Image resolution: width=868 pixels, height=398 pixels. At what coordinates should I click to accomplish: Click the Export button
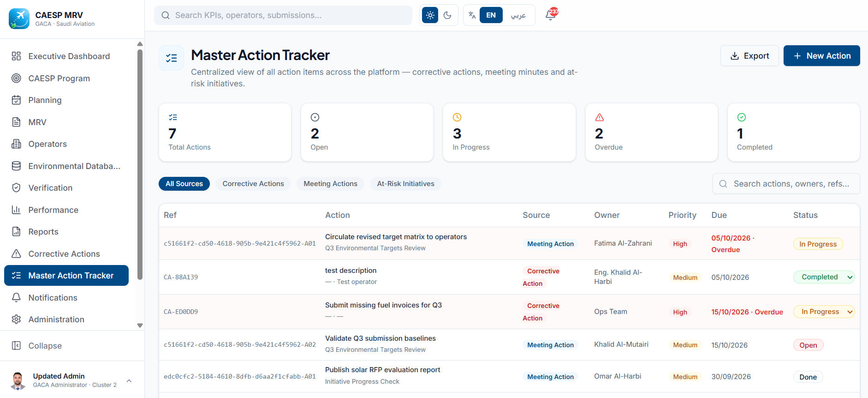[749, 56]
